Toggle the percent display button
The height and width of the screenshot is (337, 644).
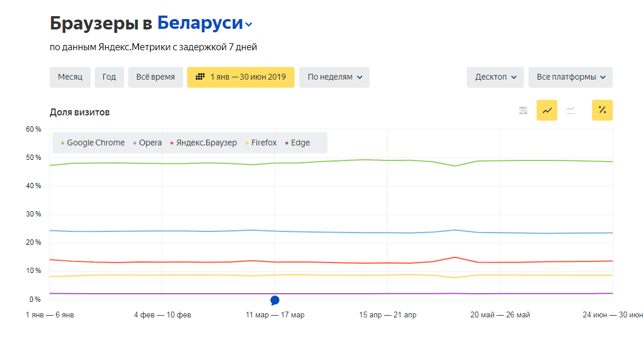click(x=602, y=110)
